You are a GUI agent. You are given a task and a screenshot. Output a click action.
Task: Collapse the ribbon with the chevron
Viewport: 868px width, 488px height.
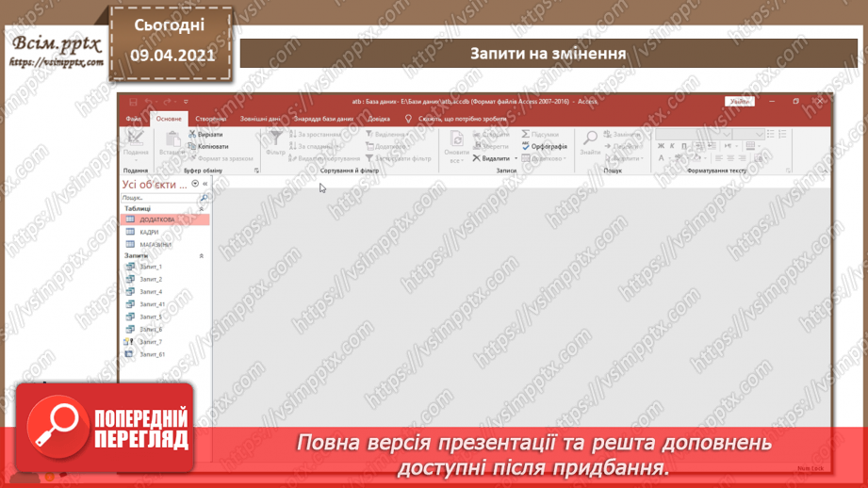point(825,171)
